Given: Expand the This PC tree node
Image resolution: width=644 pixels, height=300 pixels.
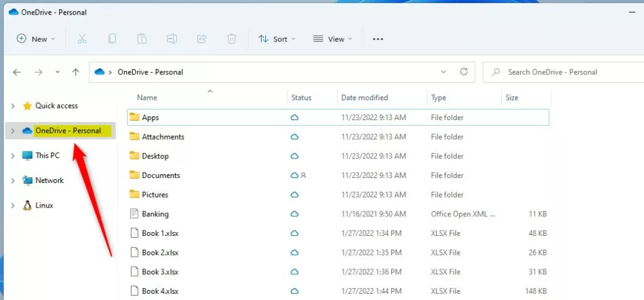Looking at the screenshot, I should click(13, 155).
